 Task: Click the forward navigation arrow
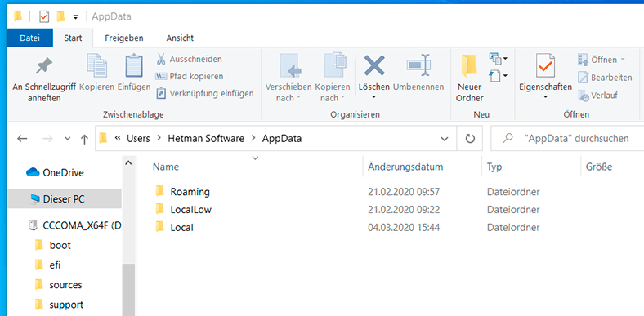point(48,139)
